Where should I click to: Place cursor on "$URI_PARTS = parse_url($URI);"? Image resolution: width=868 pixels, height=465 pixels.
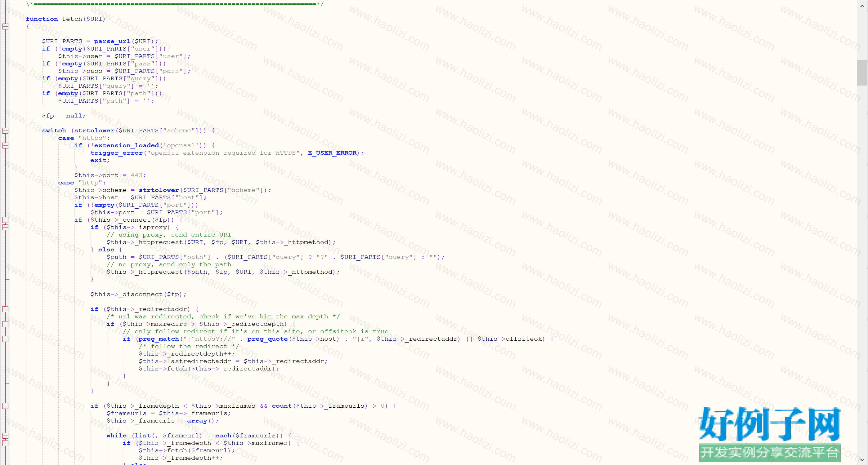100,41
